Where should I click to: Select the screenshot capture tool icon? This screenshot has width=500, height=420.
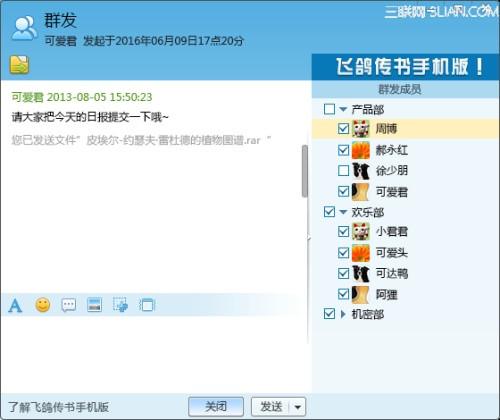pos(120,305)
